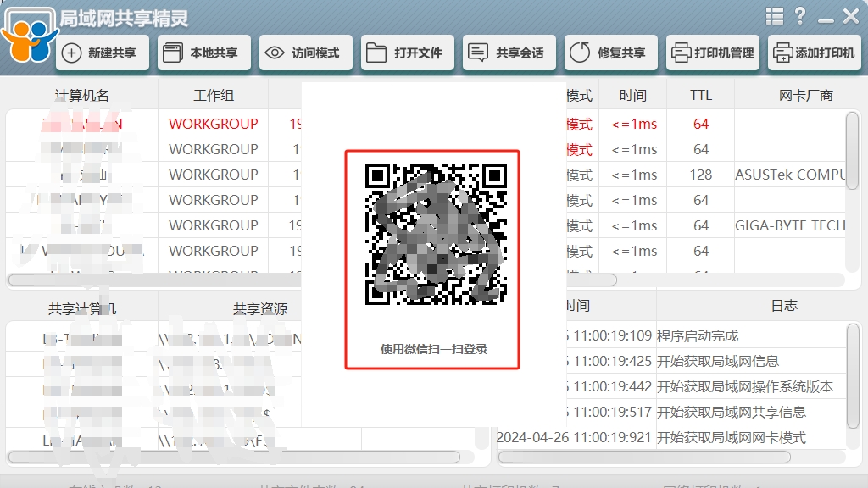Viewport: 868px width, 488px height.
Task: Select the ASUSTek COMPU vendor cell
Action: pos(791,175)
